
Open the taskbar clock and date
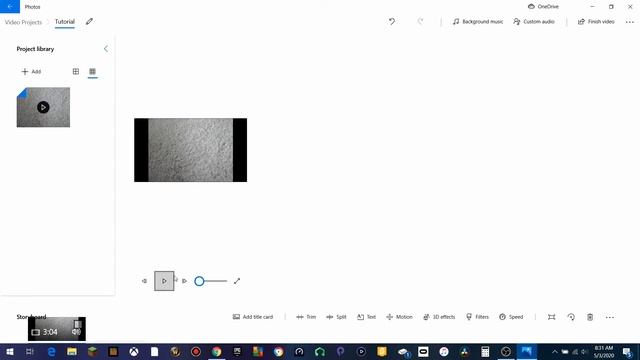[604, 352]
